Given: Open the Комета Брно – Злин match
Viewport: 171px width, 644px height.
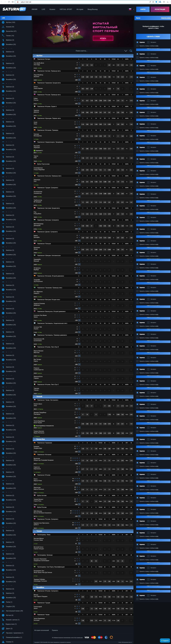Looking at the screenshot, I should [x=38, y=405].
